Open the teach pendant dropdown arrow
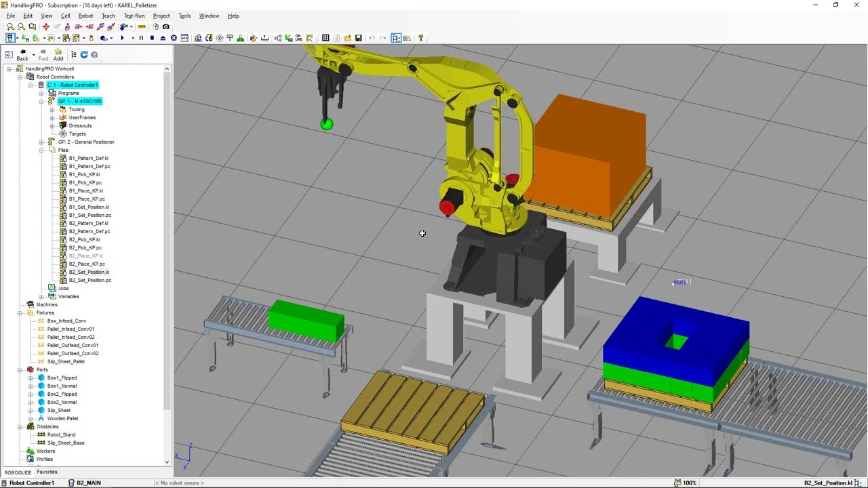The image size is (868, 488). tap(18, 38)
